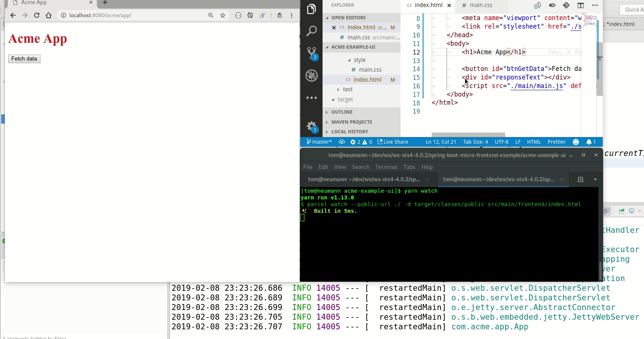This screenshot has height=339, width=644.
Task: Bookmark this page with the star icon
Action: (223, 15)
